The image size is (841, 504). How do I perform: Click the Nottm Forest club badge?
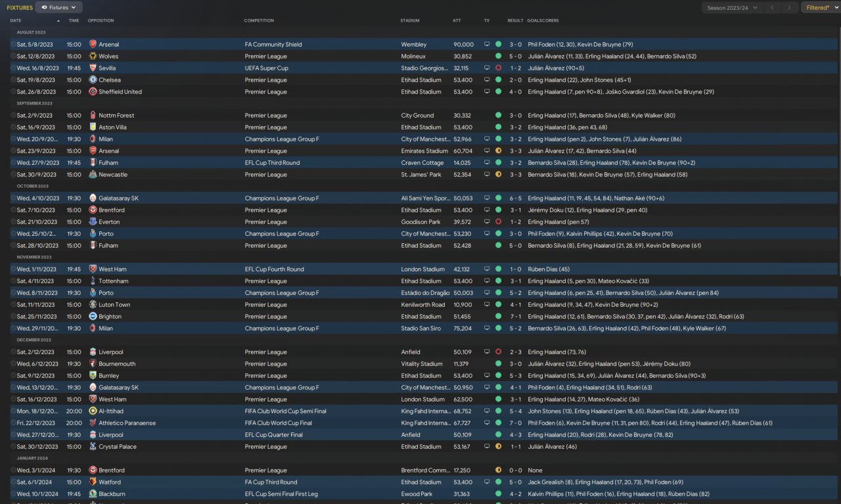coord(93,116)
